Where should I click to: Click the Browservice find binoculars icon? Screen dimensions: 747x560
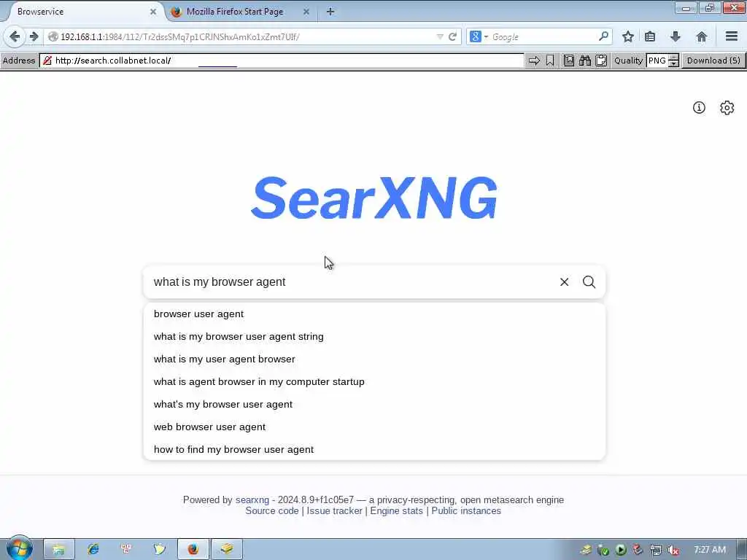click(x=585, y=61)
